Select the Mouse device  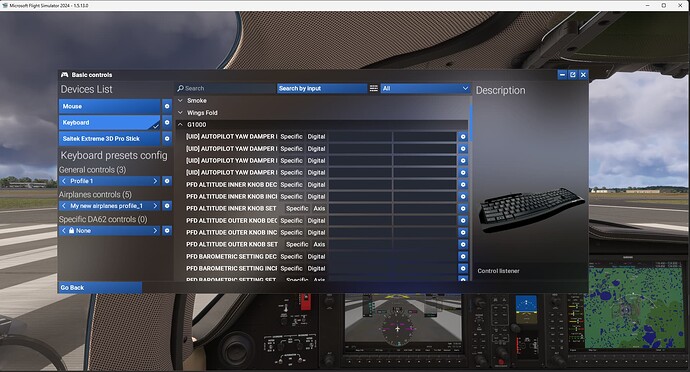click(110, 106)
